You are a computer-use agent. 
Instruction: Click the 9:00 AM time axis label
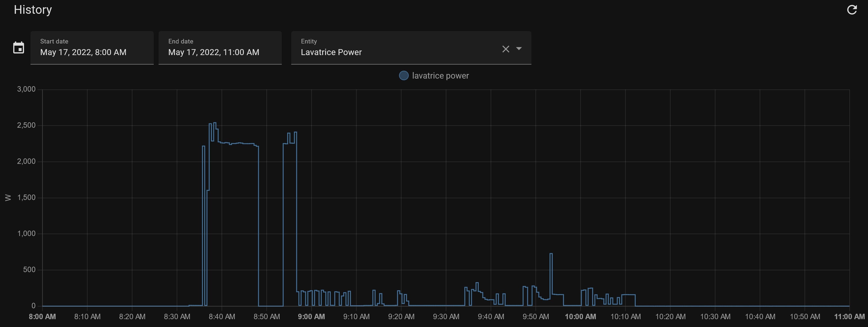(x=311, y=317)
